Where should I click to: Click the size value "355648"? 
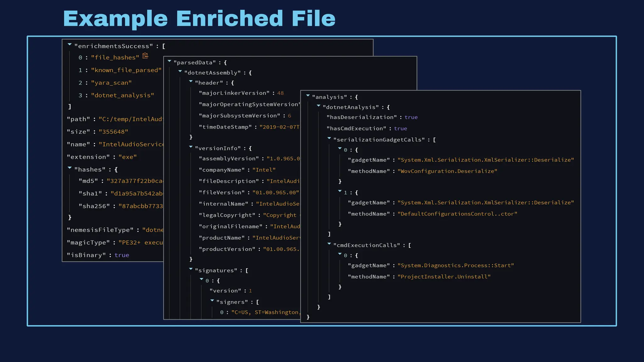point(114,132)
